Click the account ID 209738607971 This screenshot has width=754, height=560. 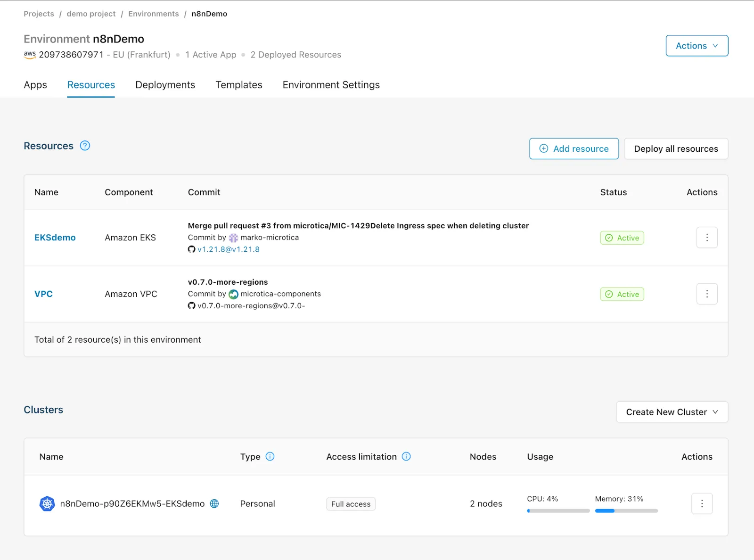pyautogui.click(x=71, y=55)
